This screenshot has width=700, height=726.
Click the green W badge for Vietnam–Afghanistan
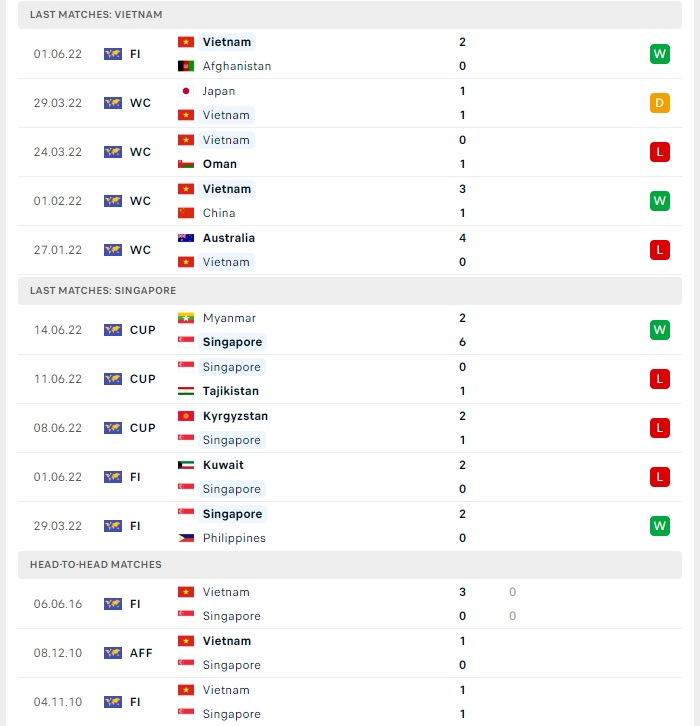(660, 54)
